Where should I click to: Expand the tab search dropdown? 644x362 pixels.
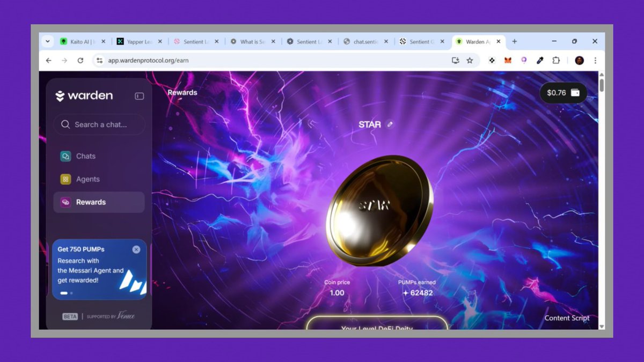point(47,41)
